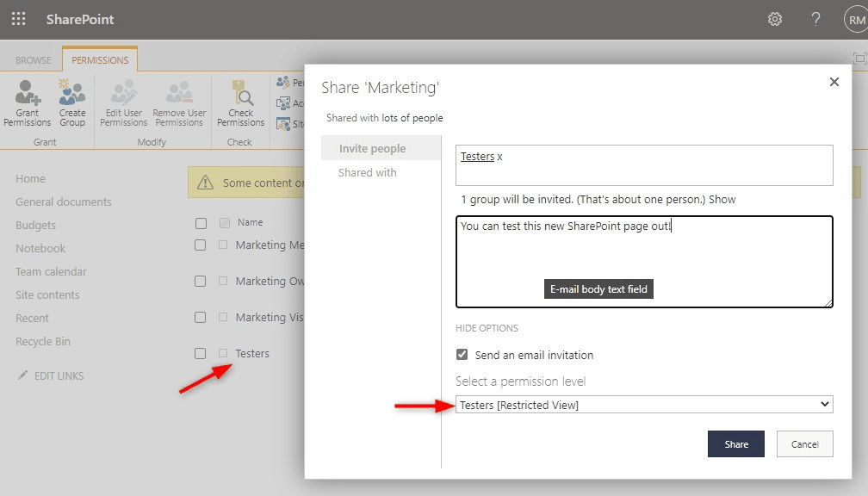Screen dimensions: 868x496
Task: Click the Share button
Action: click(735, 444)
